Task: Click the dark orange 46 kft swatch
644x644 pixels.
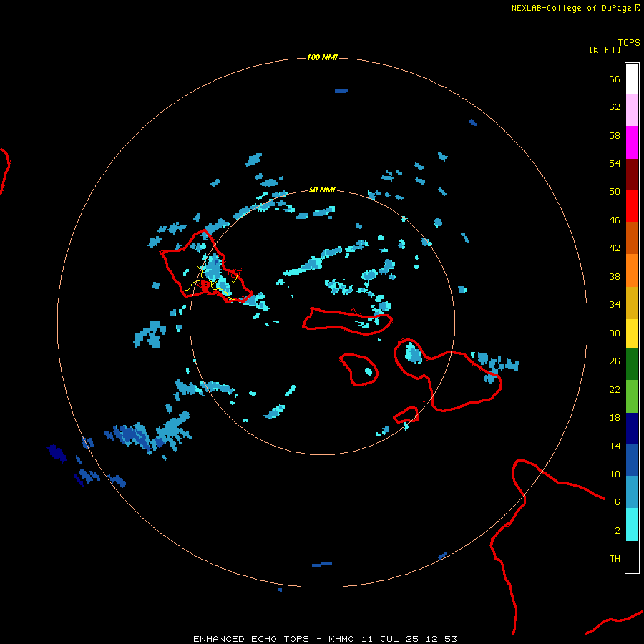Action: click(x=632, y=238)
